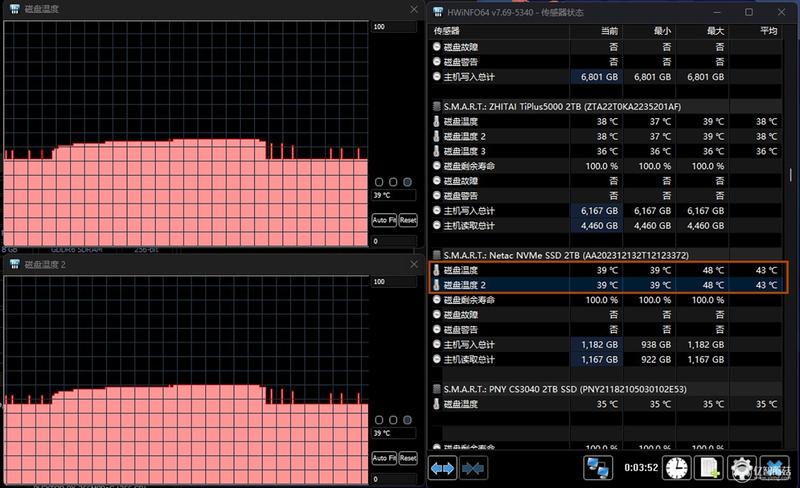Open sensor settings via the gear icon
Viewport: 800px width, 488px height.
(x=741, y=468)
